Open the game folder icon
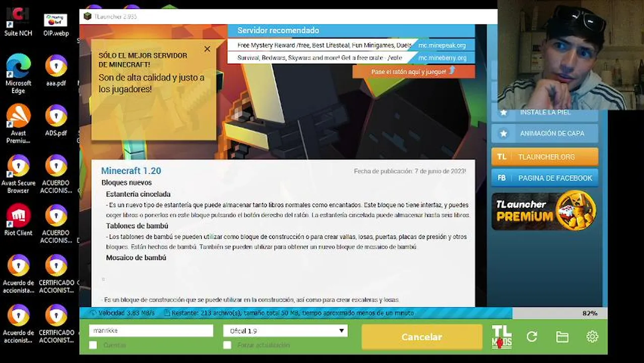Screen dimensions: 644x363 pyautogui.click(x=562, y=337)
